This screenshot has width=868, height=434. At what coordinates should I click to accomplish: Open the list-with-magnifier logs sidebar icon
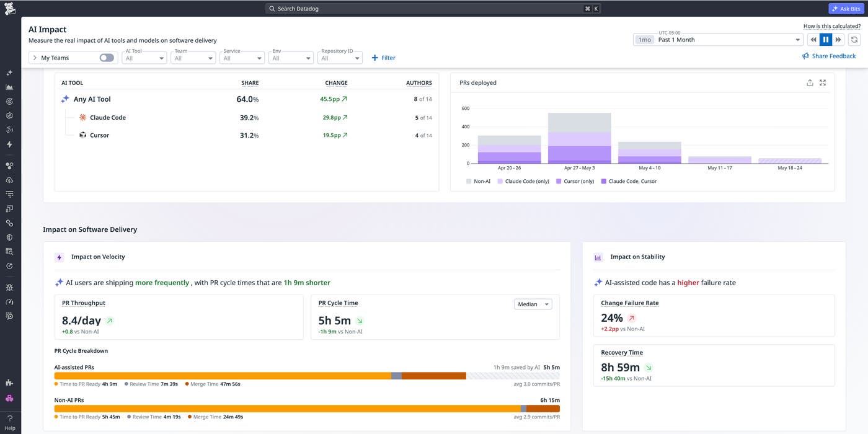coord(9,316)
